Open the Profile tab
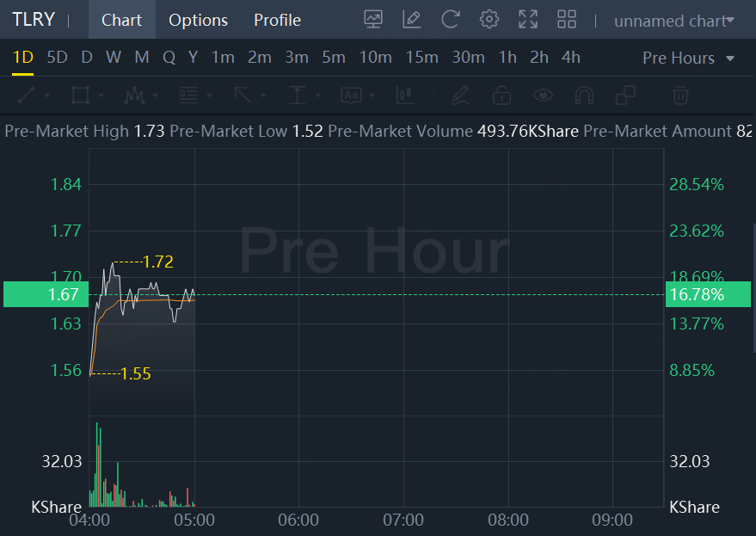This screenshot has width=756, height=536. pyautogui.click(x=277, y=20)
